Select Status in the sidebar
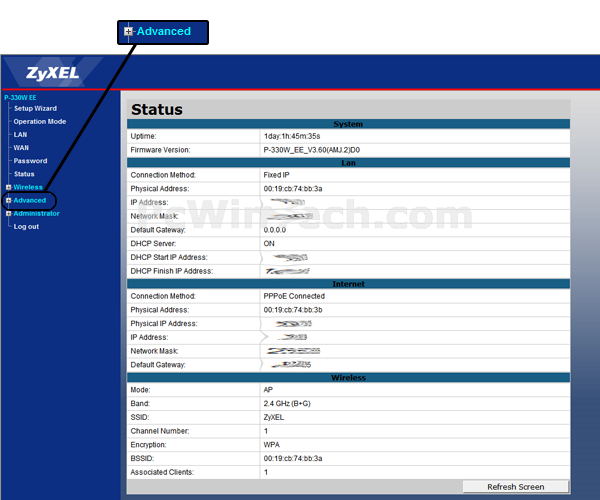The width and height of the screenshot is (600, 500). click(24, 174)
